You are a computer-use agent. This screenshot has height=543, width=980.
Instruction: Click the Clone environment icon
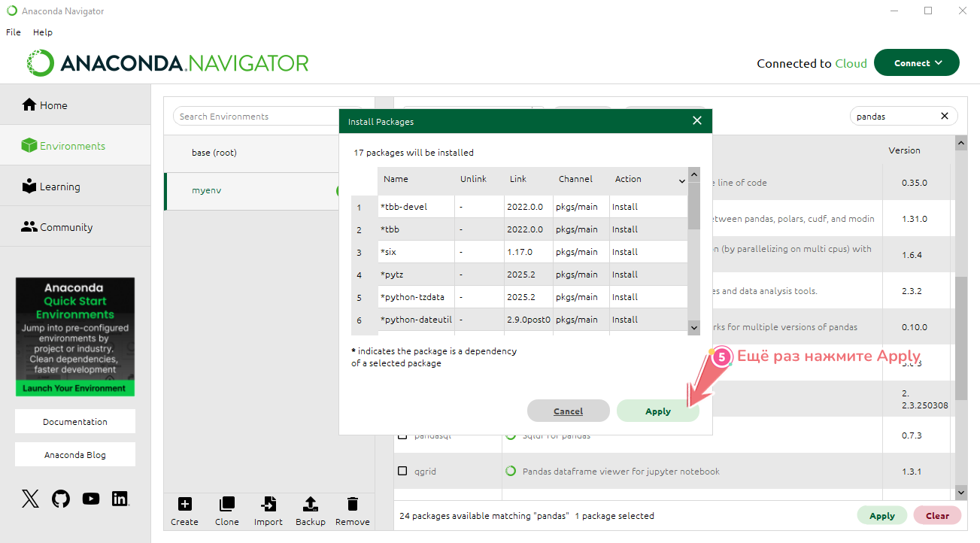(x=226, y=504)
